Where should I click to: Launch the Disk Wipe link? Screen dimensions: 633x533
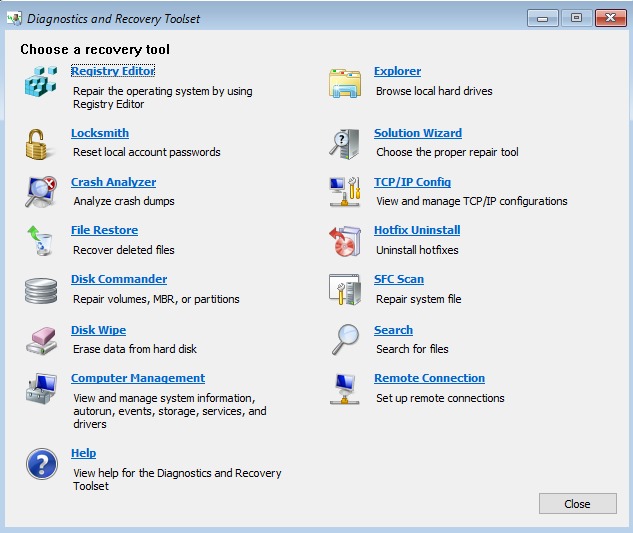(x=99, y=330)
